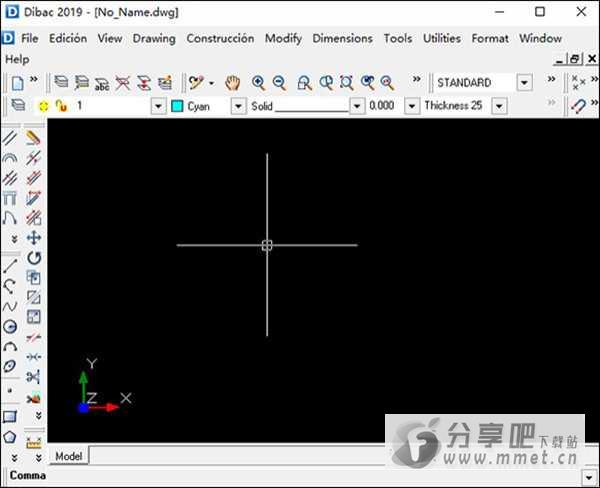600x488 pixels.
Task: Click the redraw brush icon
Action: click(196, 83)
